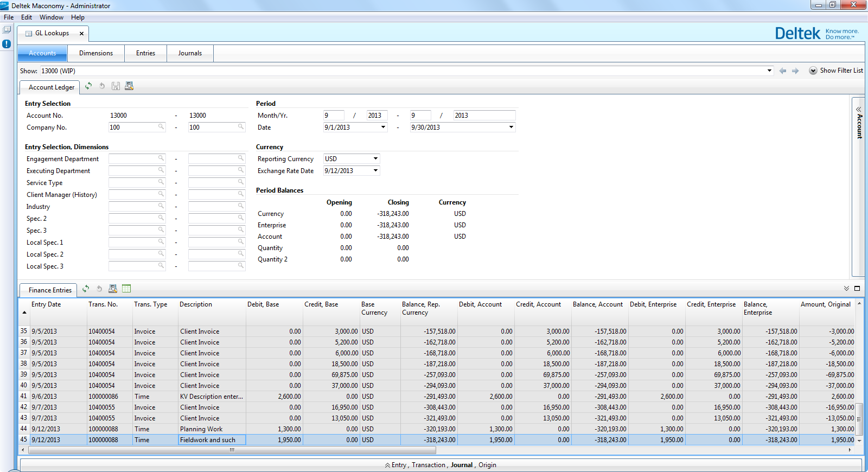Switch to the Dimensions tab
Image resolution: width=868 pixels, height=472 pixels.
pyautogui.click(x=96, y=53)
